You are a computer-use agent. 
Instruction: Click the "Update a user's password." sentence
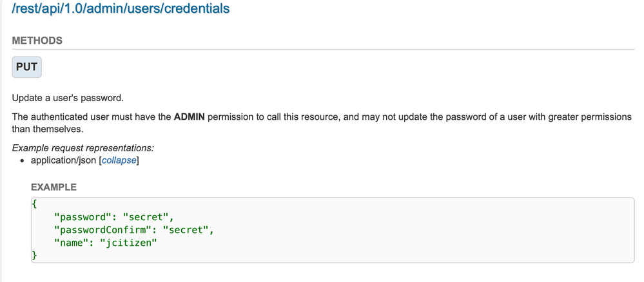pyautogui.click(x=68, y=98)
